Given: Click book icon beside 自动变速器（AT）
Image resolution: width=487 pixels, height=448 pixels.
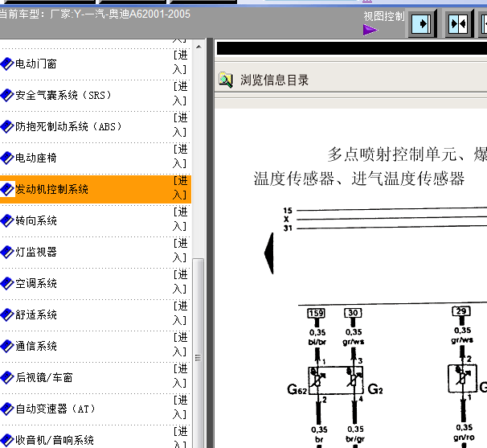Looking at the screenshot, I should [7, 409].
